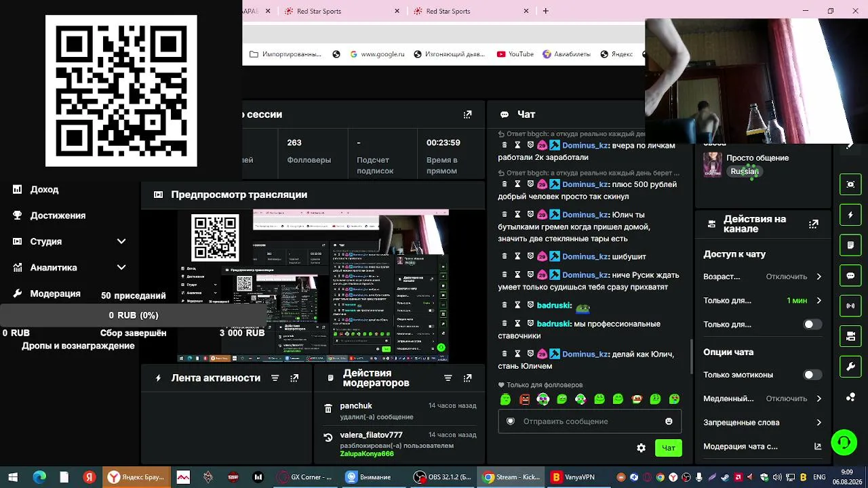The height and width of the screenshot is (488, 868).
Task: Insert the first green emote in the emote row
Action: coord(505,399)
